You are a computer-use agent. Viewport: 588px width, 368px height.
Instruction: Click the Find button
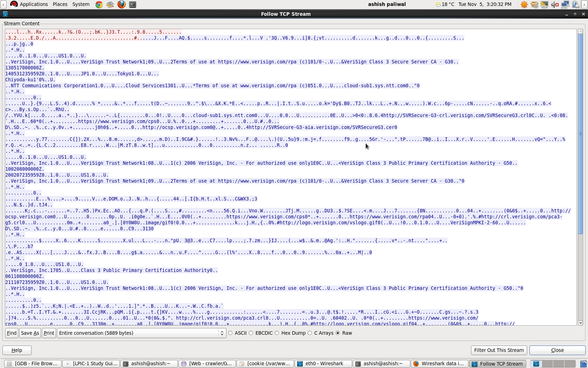point(12,333)
